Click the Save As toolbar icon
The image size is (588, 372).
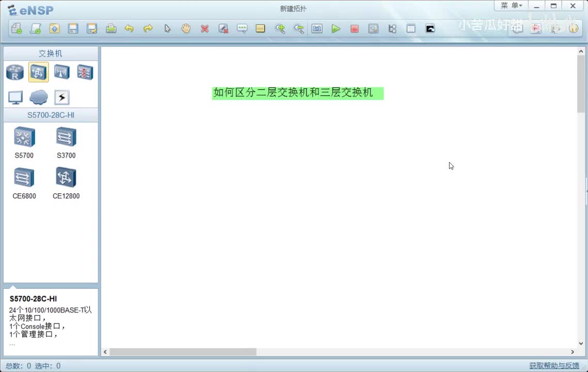pyautogui.click(x=92, y=28)
